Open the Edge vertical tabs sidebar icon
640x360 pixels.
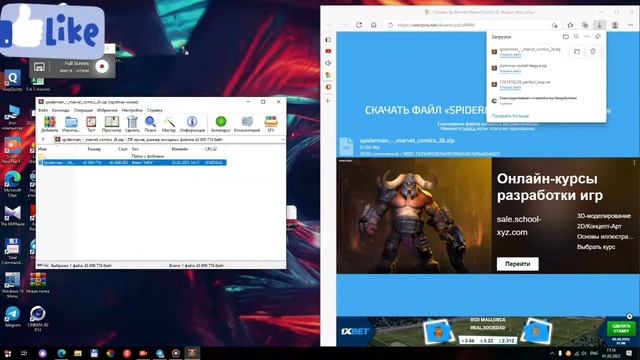(328, 40)
